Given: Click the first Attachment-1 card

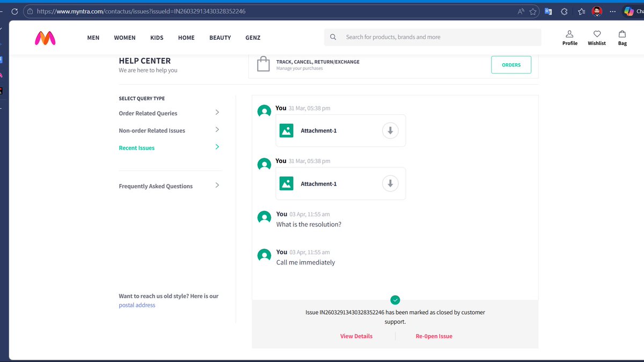Looking at the screenshot, I should tap(341, 130).
